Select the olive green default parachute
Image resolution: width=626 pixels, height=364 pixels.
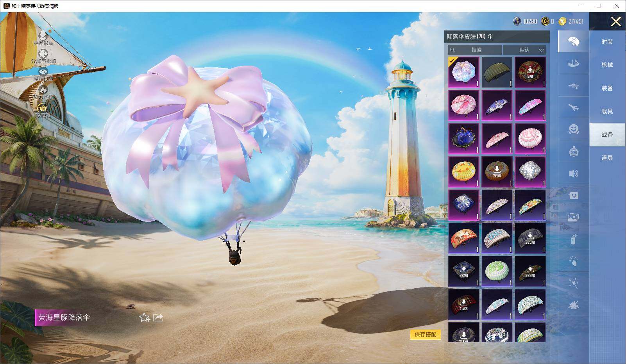[x=497, y=72]
